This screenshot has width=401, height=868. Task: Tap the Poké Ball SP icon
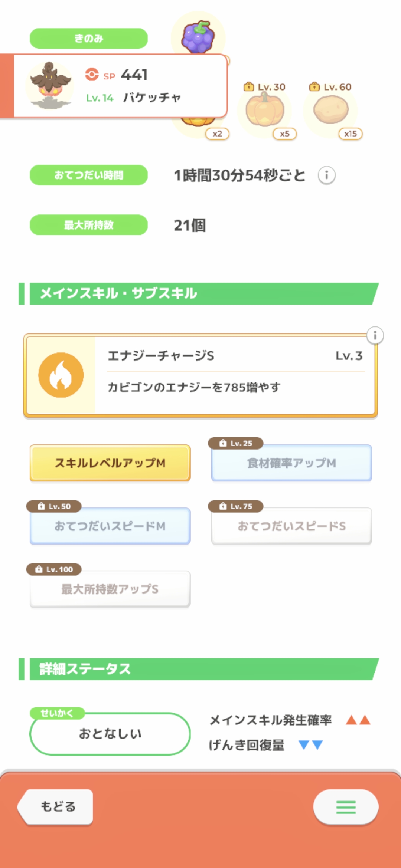[x=92, y=75]
